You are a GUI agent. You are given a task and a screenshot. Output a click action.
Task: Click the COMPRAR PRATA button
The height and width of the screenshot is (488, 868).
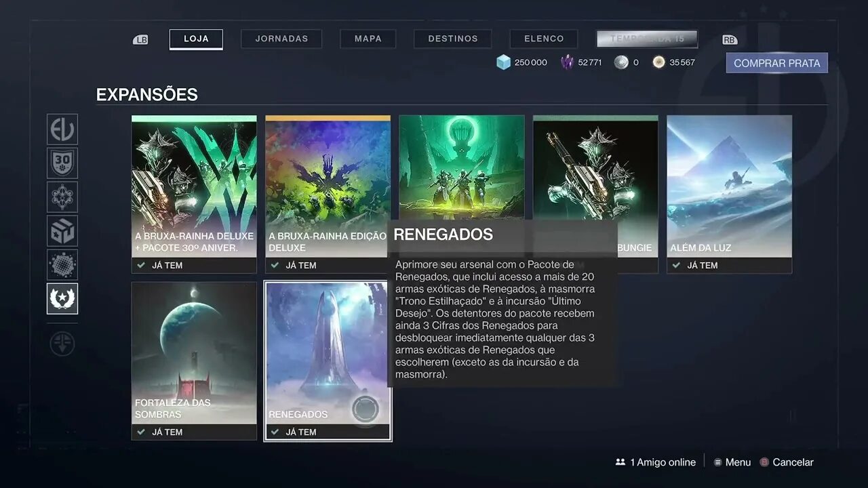click(x=777, y=63)
